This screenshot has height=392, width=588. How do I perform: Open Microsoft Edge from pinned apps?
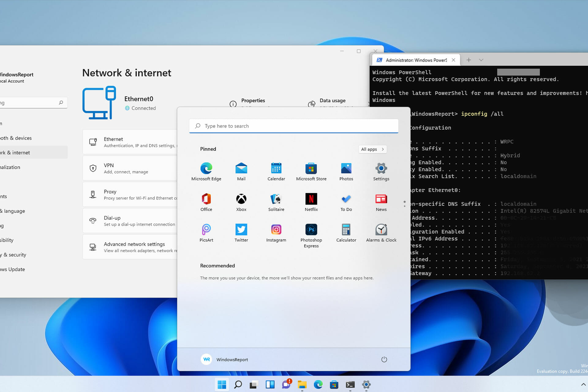(x=206, y=172)
